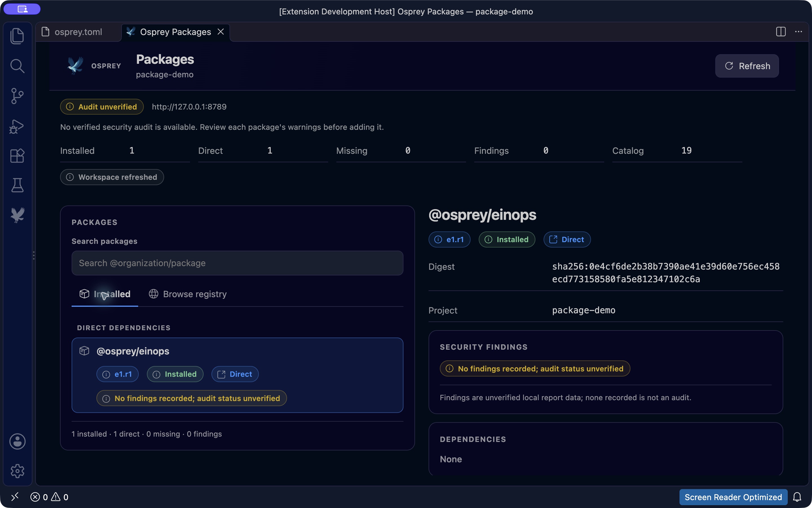This screenshot has width=812, height=508.
Task: Click the Audit unverified badge
Action: click(x=102, y=107)
